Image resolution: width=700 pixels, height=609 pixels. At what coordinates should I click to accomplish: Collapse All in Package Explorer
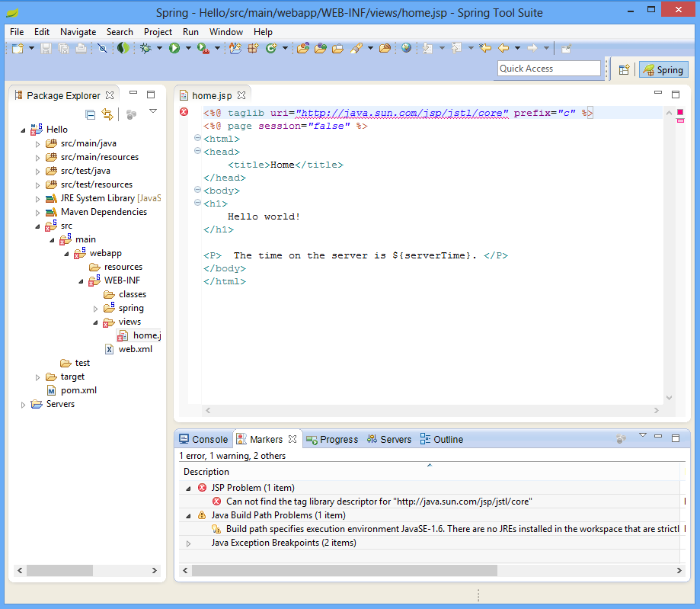click(90, 113)
